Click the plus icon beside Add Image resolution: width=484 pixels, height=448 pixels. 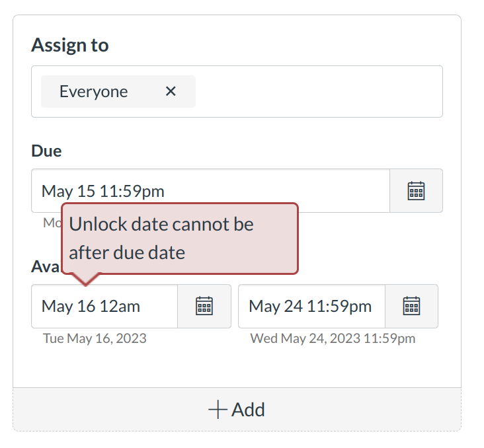pyautogui.click(x=218, y=410)
